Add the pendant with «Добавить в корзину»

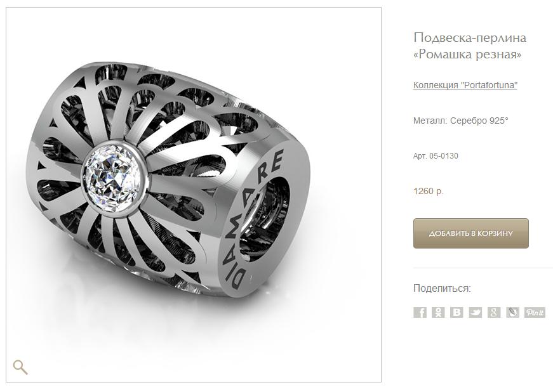pyautogui.click(x=471, y=233)
